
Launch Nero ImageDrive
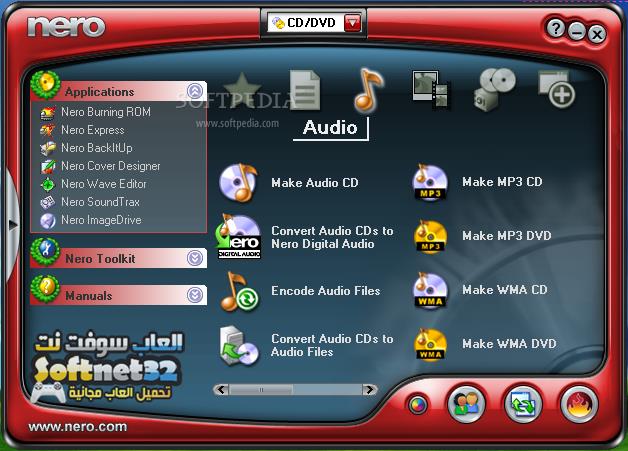click(x=101, y=220)
